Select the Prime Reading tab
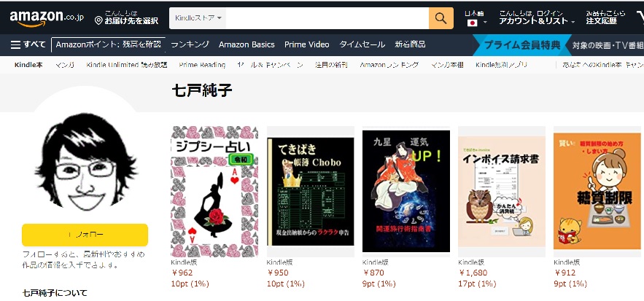This screenshot has height=301, width=644. click(x=202, y=65)
